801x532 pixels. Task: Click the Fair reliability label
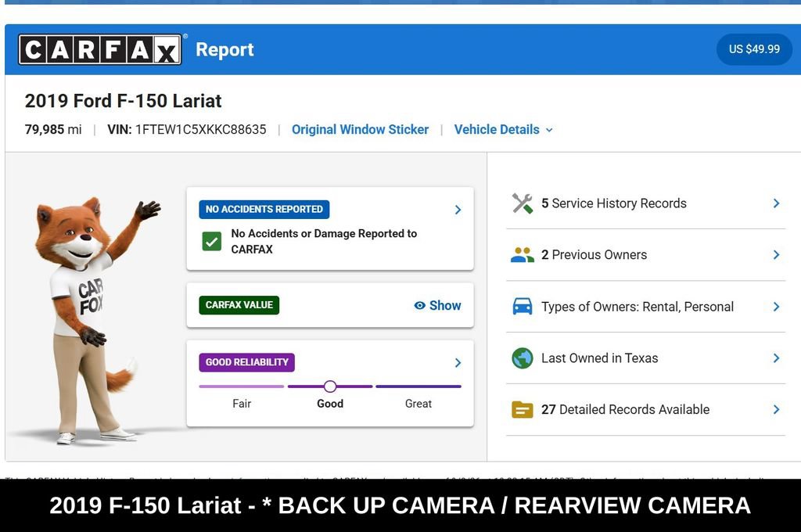coord(242,404)
